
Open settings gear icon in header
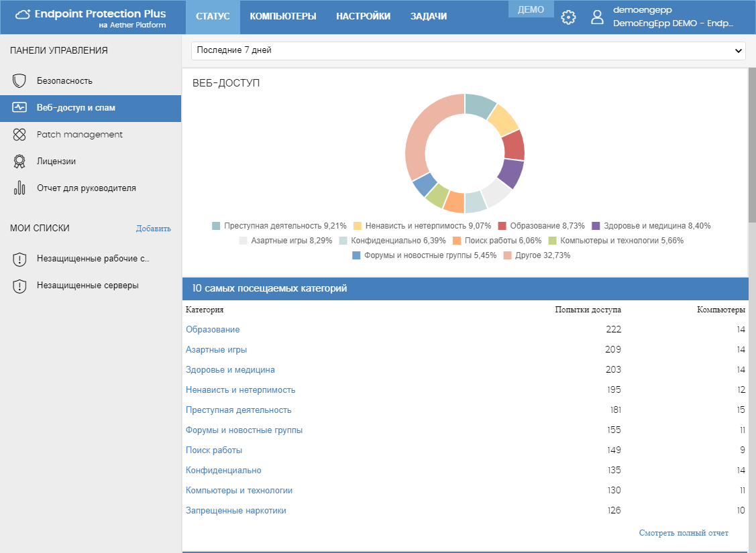point(568,17)
